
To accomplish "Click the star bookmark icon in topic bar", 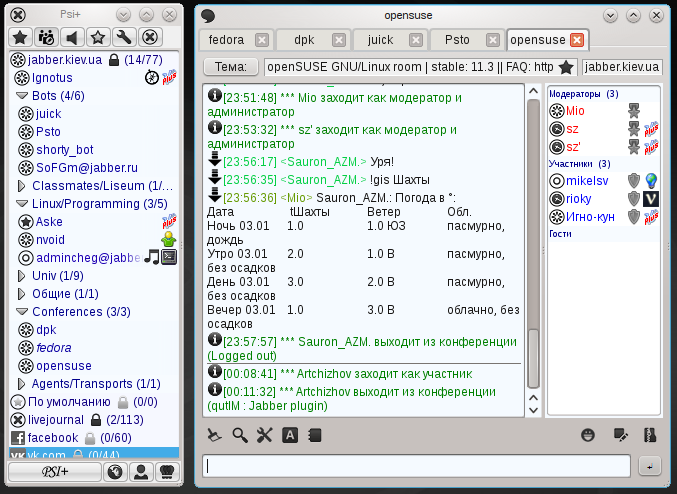I will point(566,67).
